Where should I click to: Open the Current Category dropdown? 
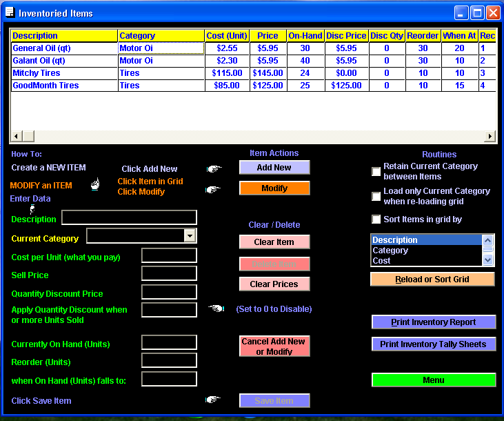[190, 236]
